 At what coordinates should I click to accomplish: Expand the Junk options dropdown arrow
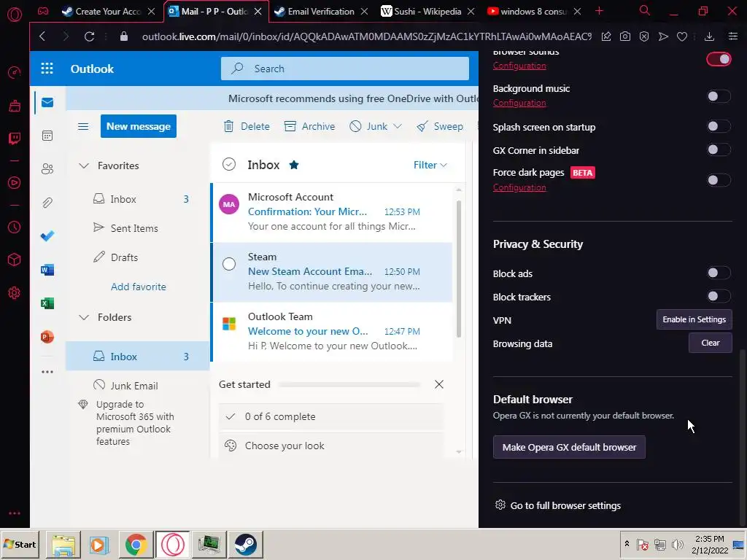[x=398, y=126]
